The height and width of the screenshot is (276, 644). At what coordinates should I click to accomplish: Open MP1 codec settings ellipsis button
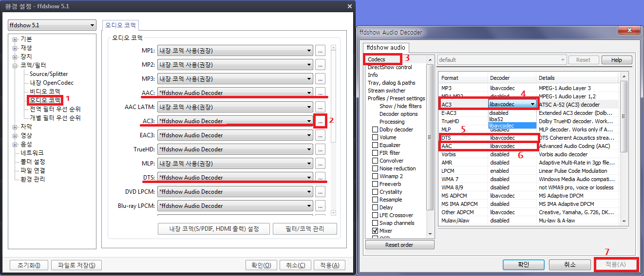[x=320, y=50]
